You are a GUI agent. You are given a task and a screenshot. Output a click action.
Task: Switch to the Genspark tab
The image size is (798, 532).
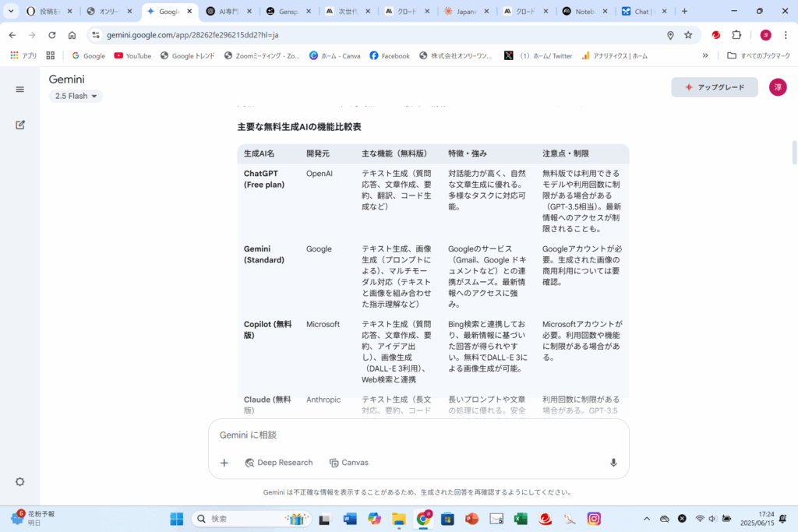(x=288, y=11)
